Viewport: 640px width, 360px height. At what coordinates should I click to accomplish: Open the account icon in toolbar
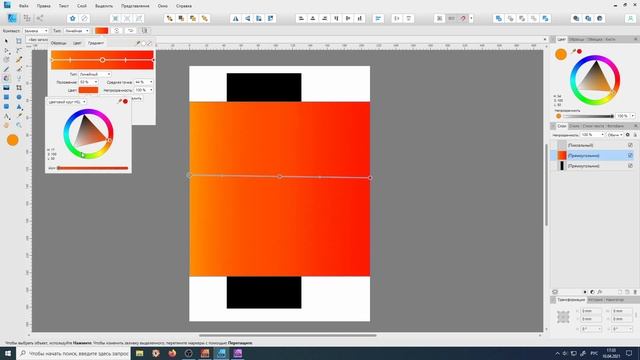631,18
